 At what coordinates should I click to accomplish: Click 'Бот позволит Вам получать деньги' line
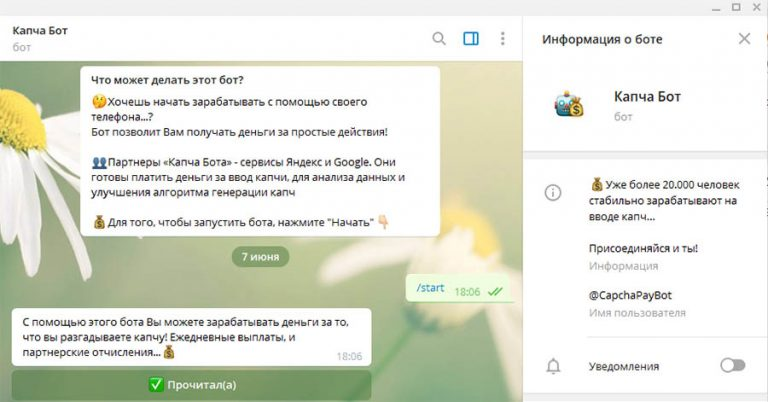(239, 132)
